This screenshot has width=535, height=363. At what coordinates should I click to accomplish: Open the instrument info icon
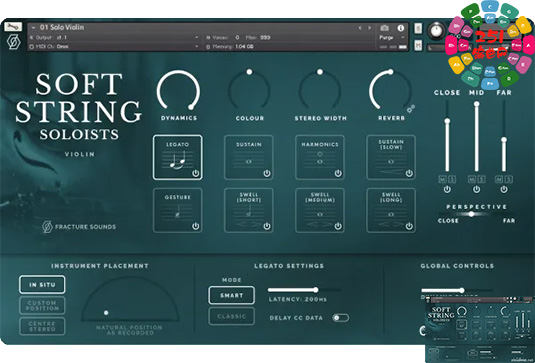click(401, 28)
